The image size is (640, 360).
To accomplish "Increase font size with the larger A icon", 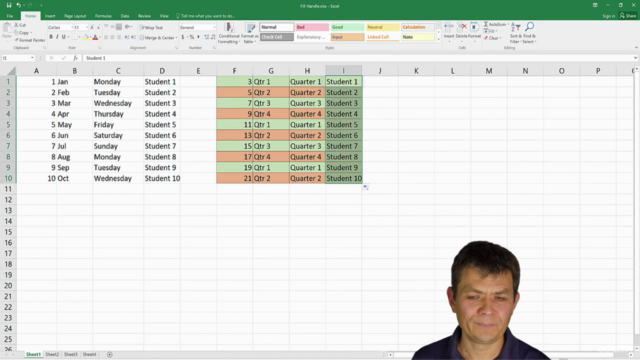I will pyautogui.click(x=92, y=27).
